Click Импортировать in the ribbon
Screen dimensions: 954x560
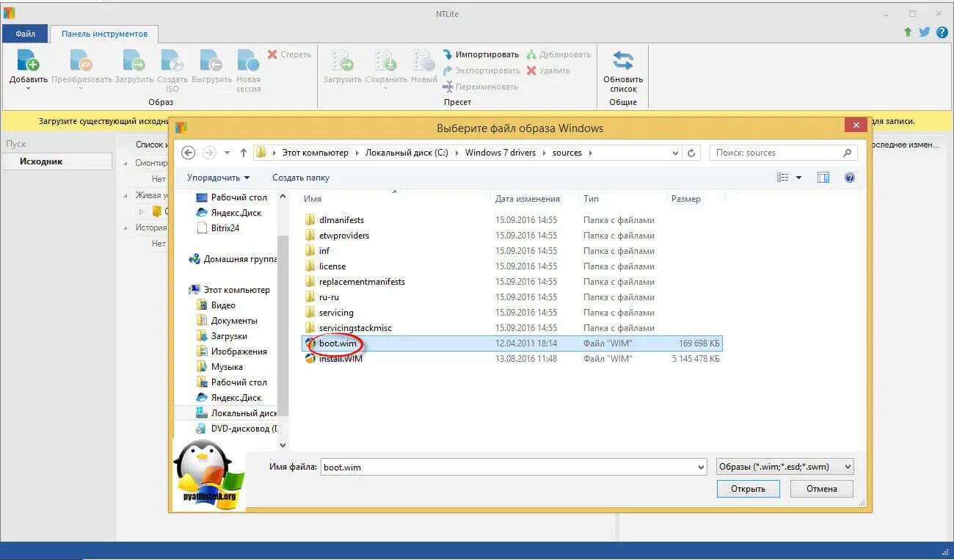click(x=481, y=54)
